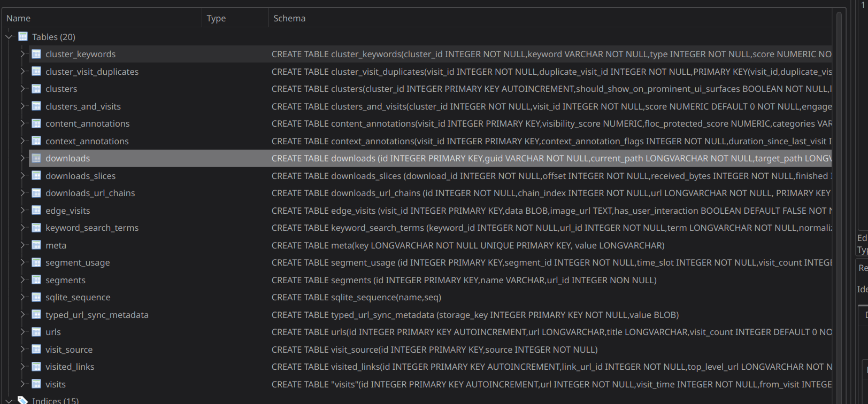Select the edge_visits table row
Image resolution: width=868 pixels, height=404 pixels.
(x=68, y=211)
